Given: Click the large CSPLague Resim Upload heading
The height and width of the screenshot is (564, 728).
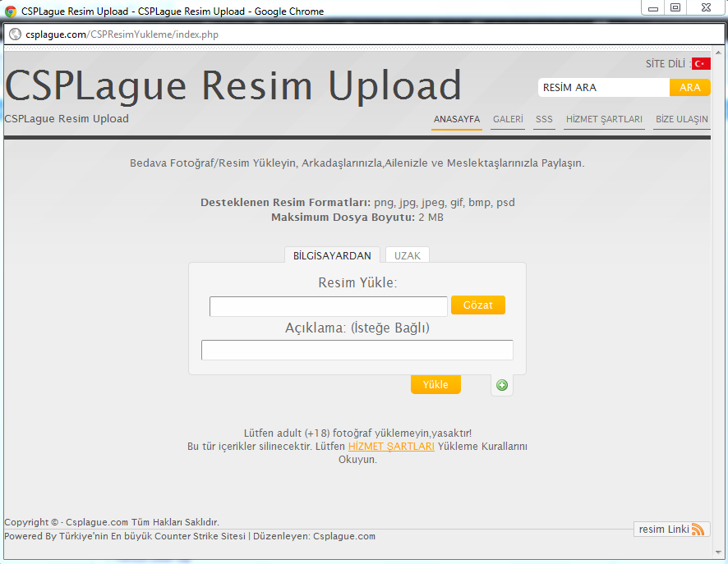Looking at the screenshot, I should pos(233,86).
